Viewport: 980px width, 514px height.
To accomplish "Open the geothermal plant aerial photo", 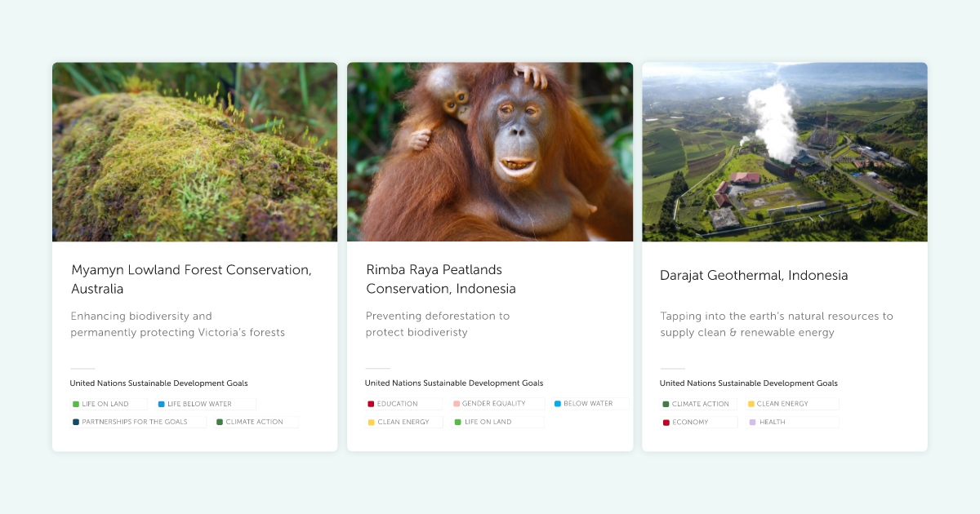I will click(784, 152).
